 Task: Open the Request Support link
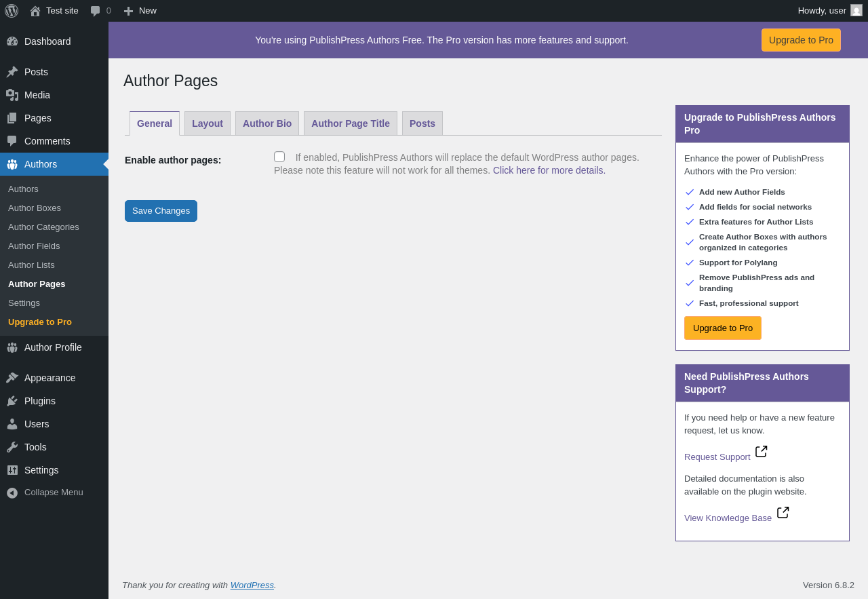(717, 457)
